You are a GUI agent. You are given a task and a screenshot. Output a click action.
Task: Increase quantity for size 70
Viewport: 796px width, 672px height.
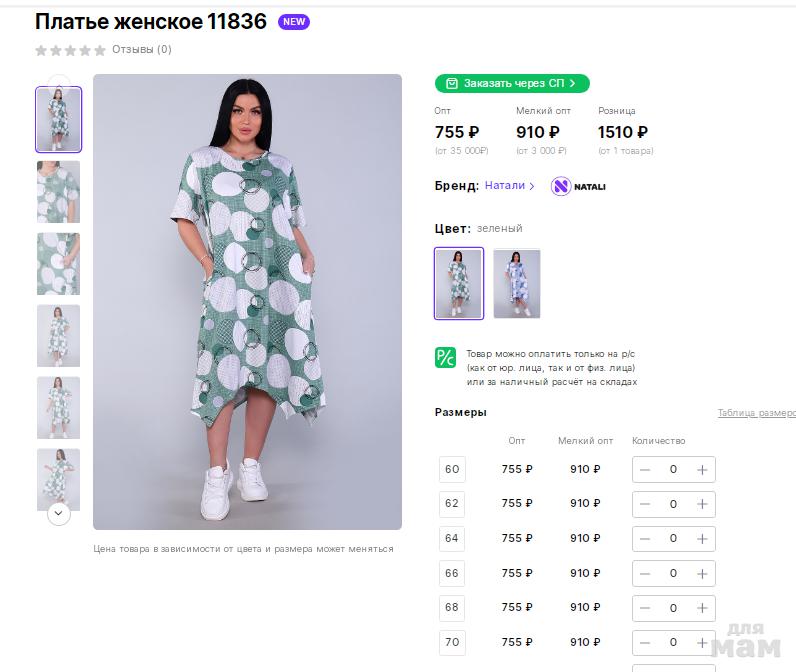pos(702,642)
